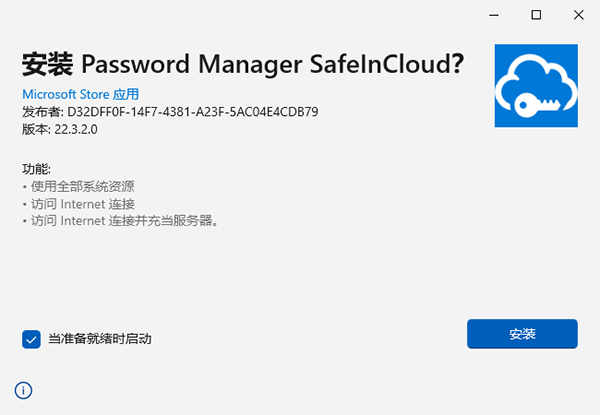Click the large 安装 word in the heading
Screen dimensions: 600x415
[x=47, y=64]
